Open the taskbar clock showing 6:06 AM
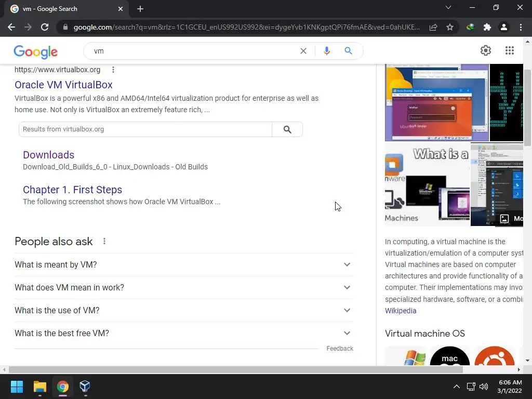Image resolution: width=532 pixels, height=399 pixels. point(510,387)
